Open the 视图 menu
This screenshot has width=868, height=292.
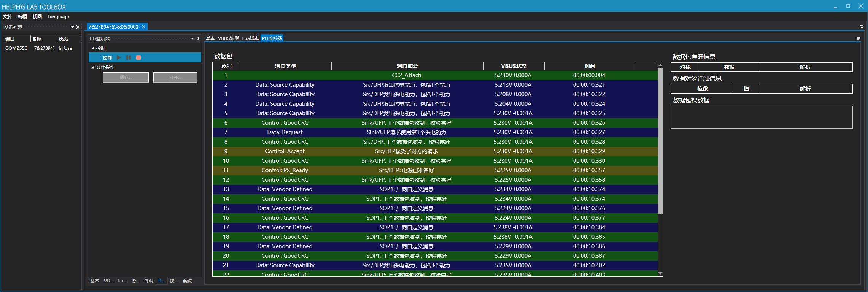tap(37, 17)
